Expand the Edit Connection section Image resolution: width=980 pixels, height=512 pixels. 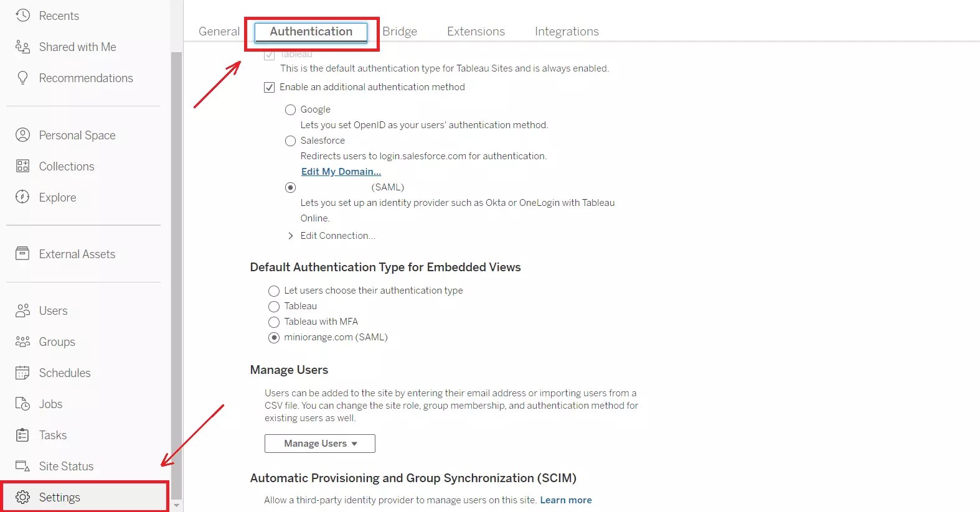coord(290,236)
